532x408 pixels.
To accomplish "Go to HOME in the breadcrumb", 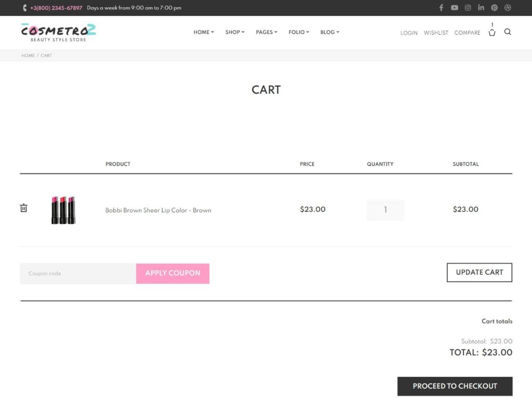I will pos(28,56).
